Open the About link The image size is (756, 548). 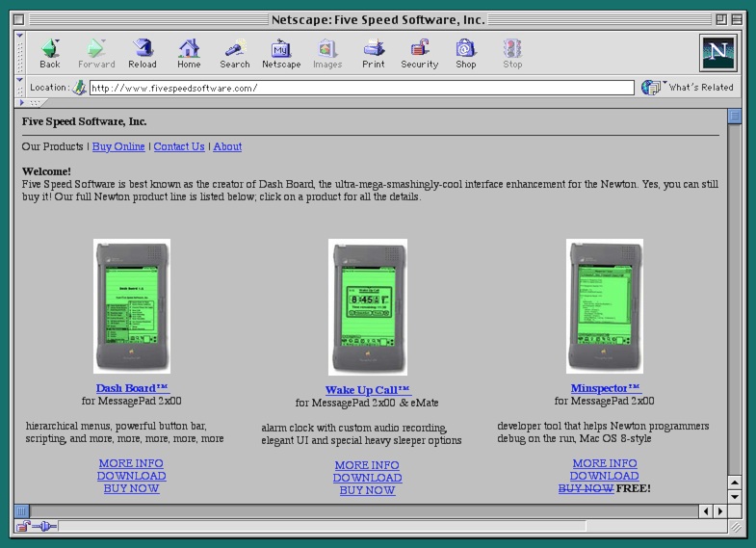[227, 146]
